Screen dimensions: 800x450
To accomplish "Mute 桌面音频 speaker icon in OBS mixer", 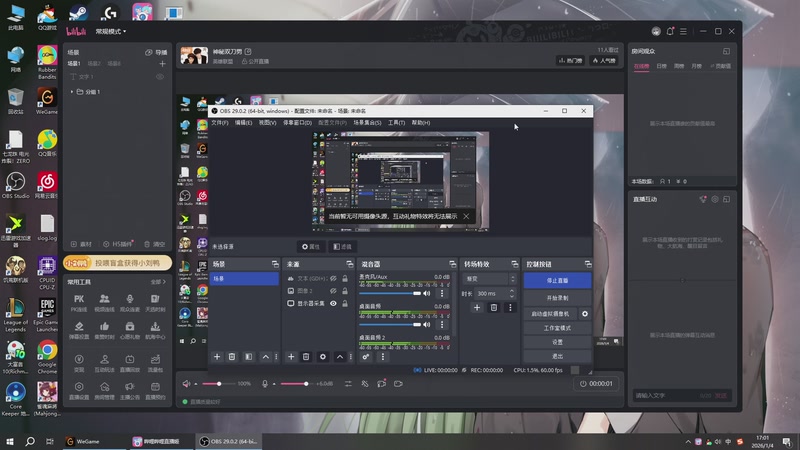I will tap(427, 324).
